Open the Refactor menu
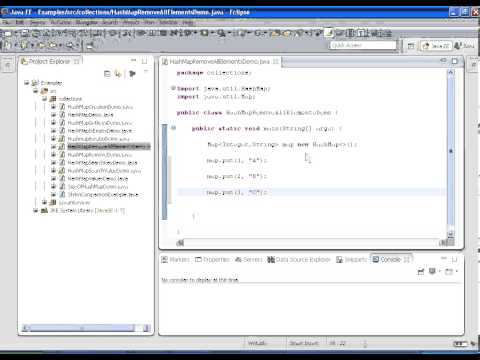Screen dimensions: 480x360 click(x=61, y=23)
